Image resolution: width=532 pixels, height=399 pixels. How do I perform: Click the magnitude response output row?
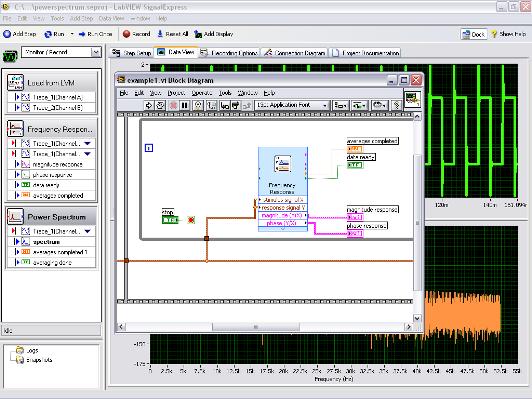coord(52,164)
